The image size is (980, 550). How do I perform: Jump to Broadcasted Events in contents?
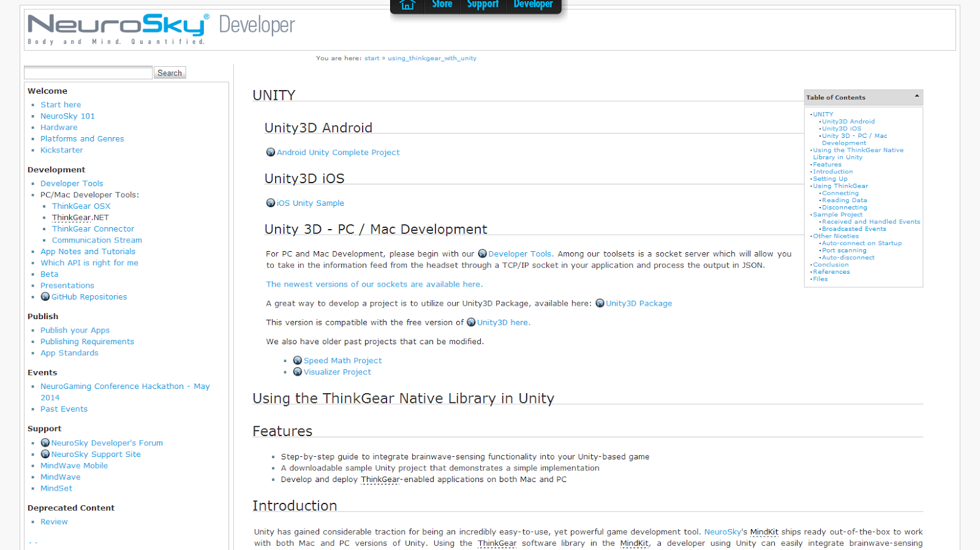click(854, 229)
